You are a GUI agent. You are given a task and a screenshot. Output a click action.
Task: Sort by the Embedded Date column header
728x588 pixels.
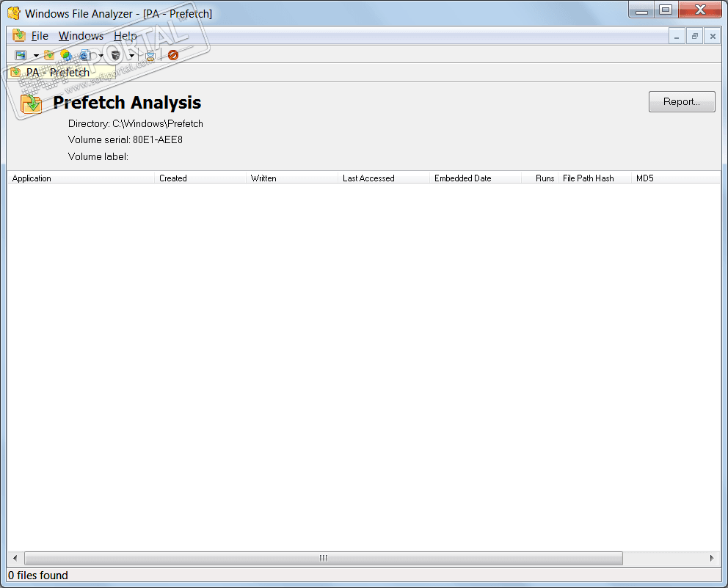pos(476,178)
